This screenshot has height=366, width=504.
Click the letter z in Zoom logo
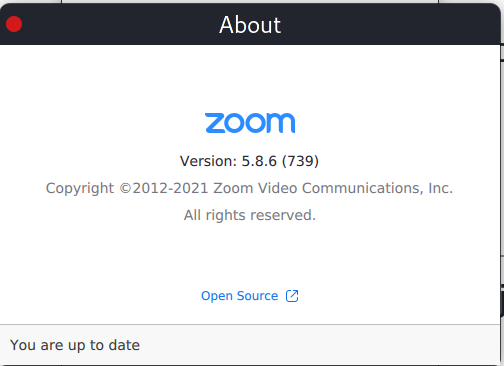tap(214, 123)
